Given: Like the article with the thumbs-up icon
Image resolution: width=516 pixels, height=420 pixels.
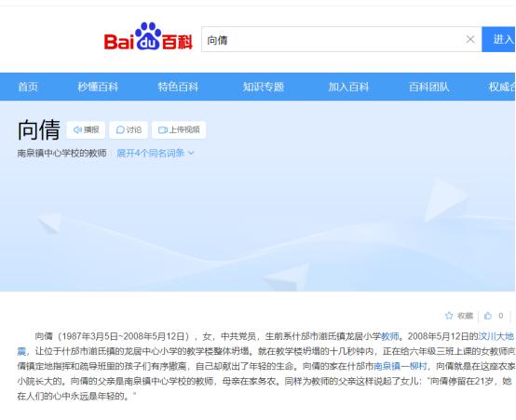Looking at the screenshot, I should [488, 316].
